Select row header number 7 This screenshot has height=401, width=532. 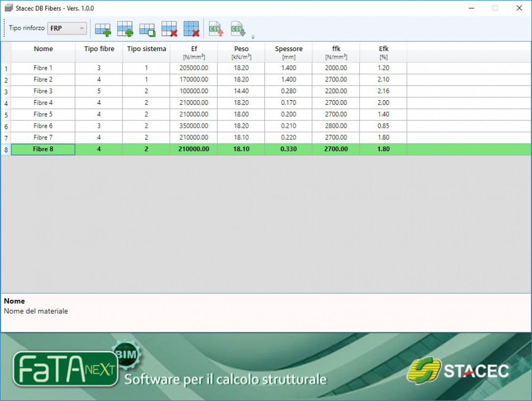pyautogui.click(x=6, y=138)
